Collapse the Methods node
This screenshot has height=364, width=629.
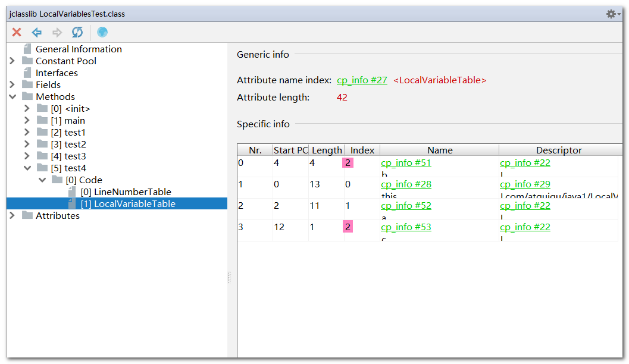(x=12, y=96)
